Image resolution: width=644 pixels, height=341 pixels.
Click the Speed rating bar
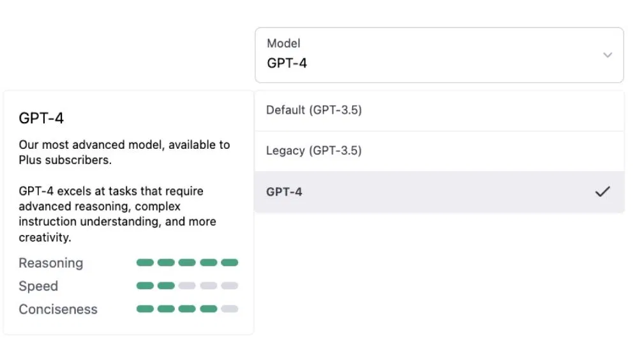coord(187,285)
